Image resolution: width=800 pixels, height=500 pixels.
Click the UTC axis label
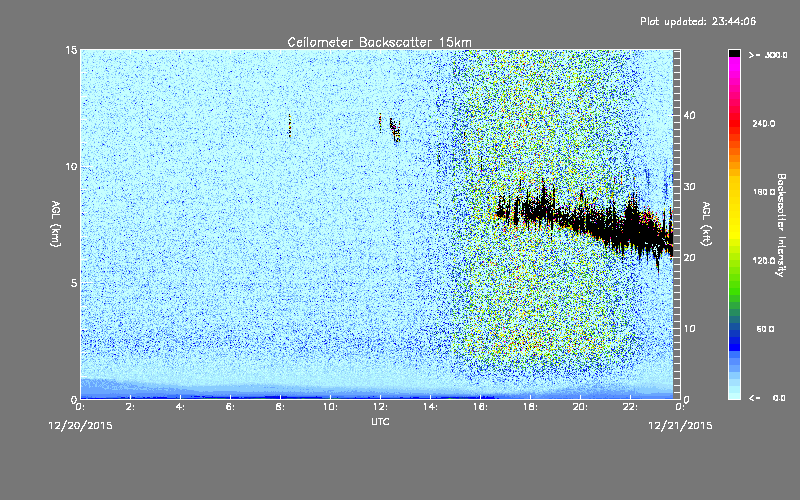click(x=380, y=421)
